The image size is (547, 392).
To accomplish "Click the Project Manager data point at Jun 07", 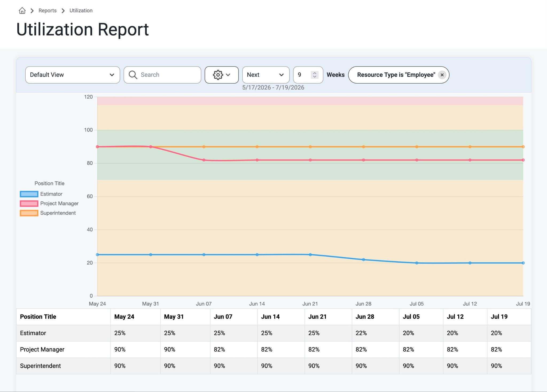I will [x=204, y=160].
